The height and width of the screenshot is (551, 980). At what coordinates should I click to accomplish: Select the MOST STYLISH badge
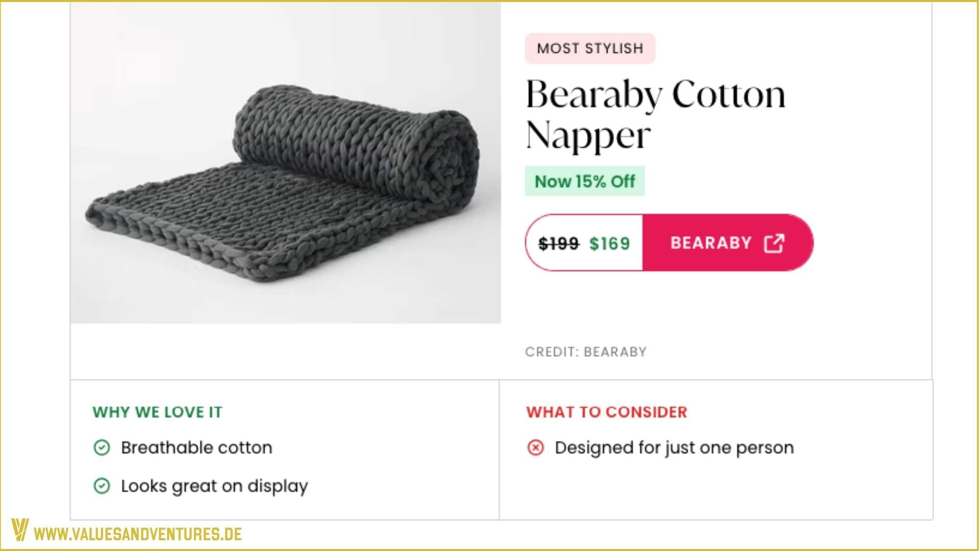click(x=590, y=48)
